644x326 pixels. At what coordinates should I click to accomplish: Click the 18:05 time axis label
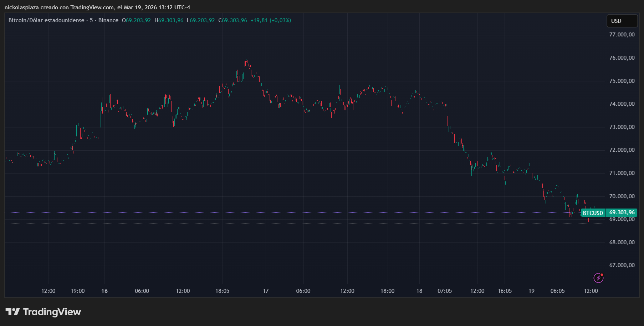(222, 291)
